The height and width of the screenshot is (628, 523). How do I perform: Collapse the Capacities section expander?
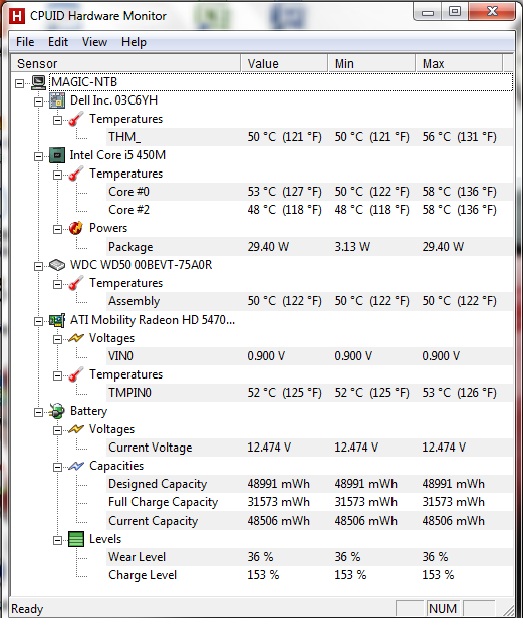58,467
